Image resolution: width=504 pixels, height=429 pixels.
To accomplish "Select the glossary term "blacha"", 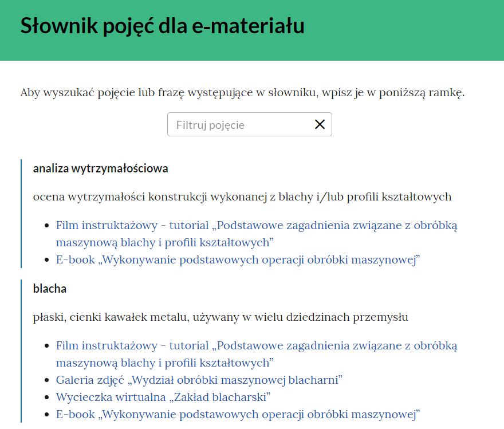I will [x=50, y=289].
